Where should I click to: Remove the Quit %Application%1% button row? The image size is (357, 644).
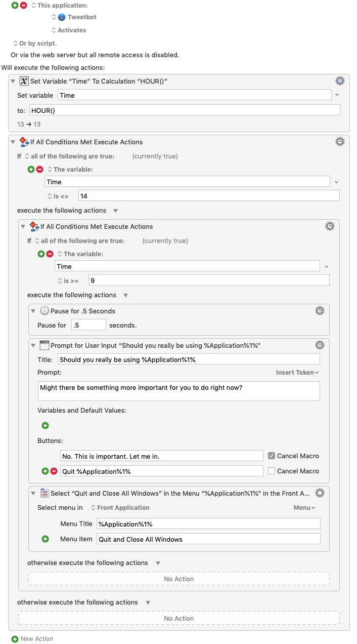point(54,471)
